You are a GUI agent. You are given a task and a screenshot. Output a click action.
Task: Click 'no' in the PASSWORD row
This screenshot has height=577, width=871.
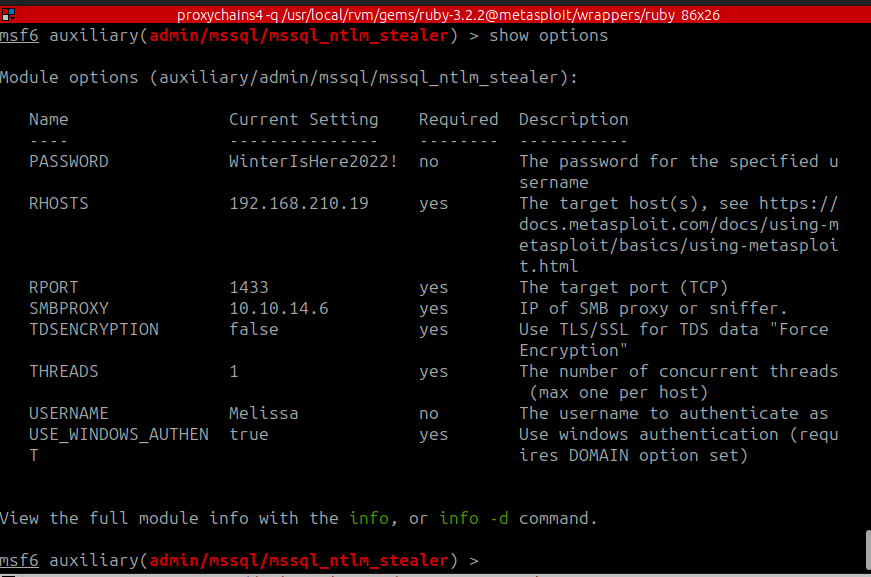click(429, 162)
